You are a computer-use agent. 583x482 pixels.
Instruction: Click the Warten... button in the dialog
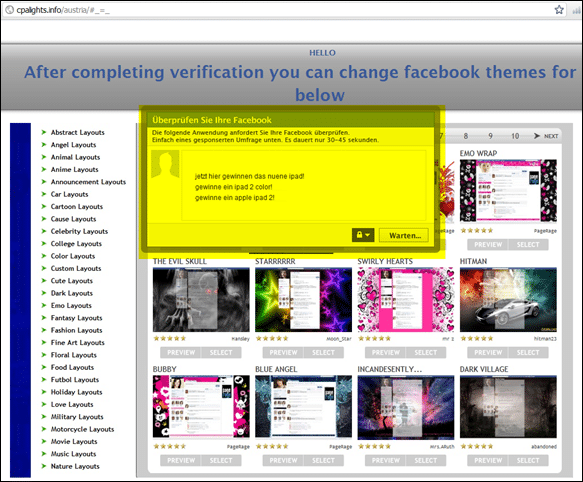coord(404,235)
